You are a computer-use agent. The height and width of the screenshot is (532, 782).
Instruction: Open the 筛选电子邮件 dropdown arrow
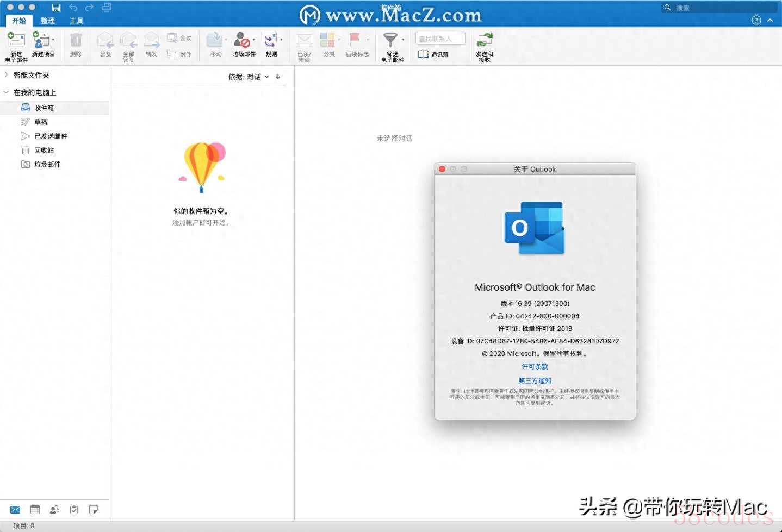tap(403, 40)
